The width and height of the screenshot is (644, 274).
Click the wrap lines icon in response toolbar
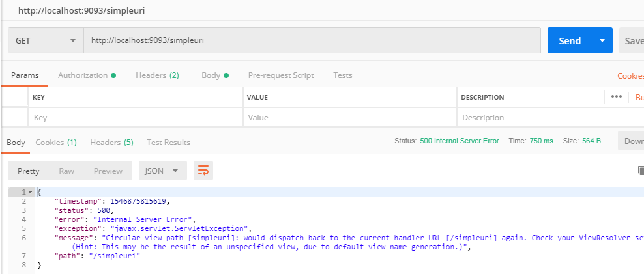pyautogui.click(x=203, y=171)
